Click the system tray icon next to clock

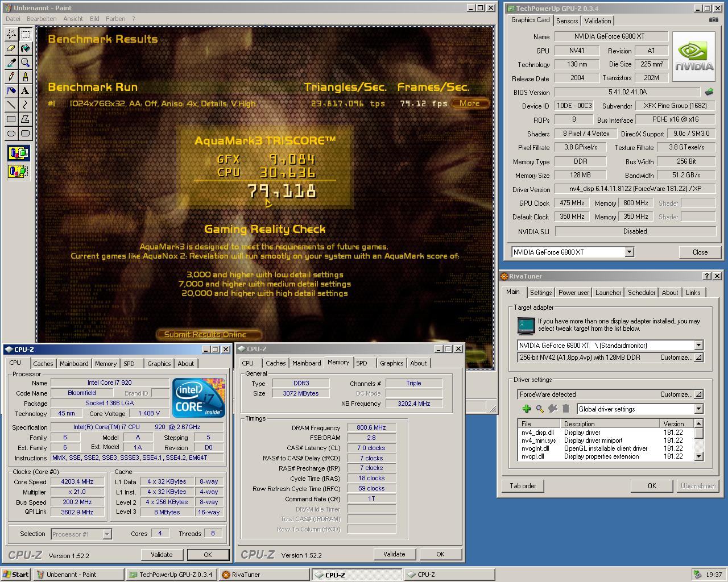(x=697, y=575)
